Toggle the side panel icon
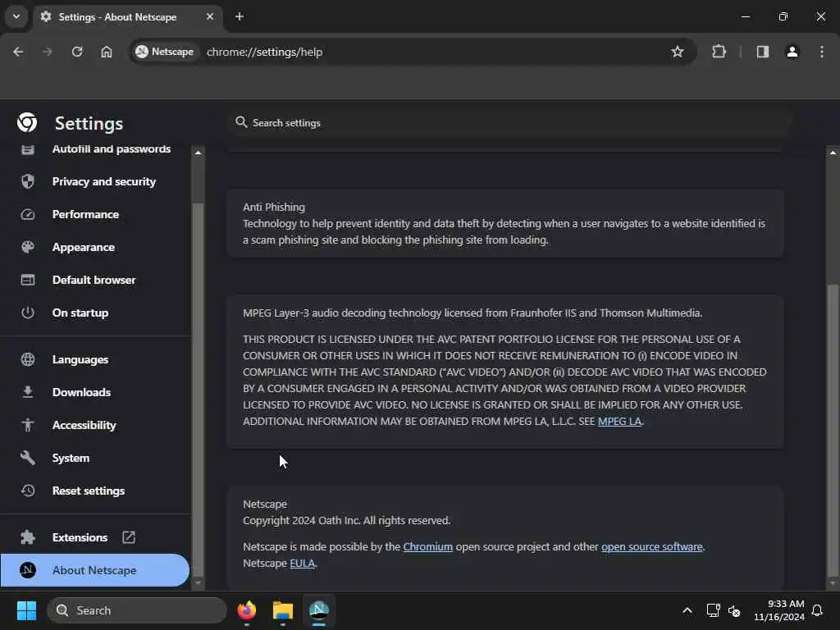Viewport: 840px width, 630px height. pos(762,52)
